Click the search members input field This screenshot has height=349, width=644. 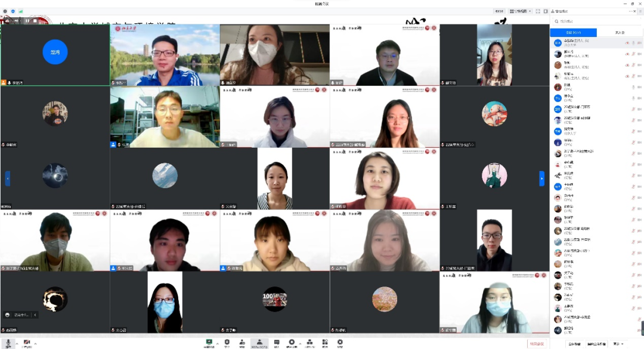point(596,21)
